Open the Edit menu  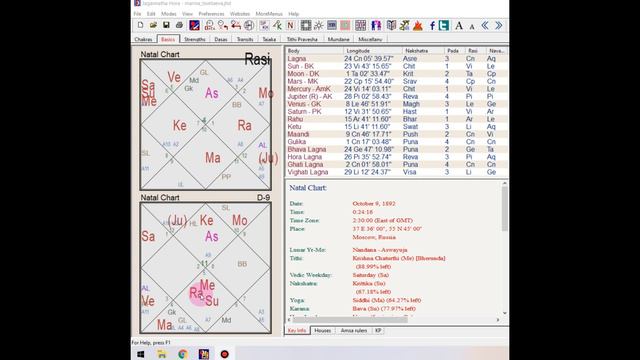[x=151, y=13]
